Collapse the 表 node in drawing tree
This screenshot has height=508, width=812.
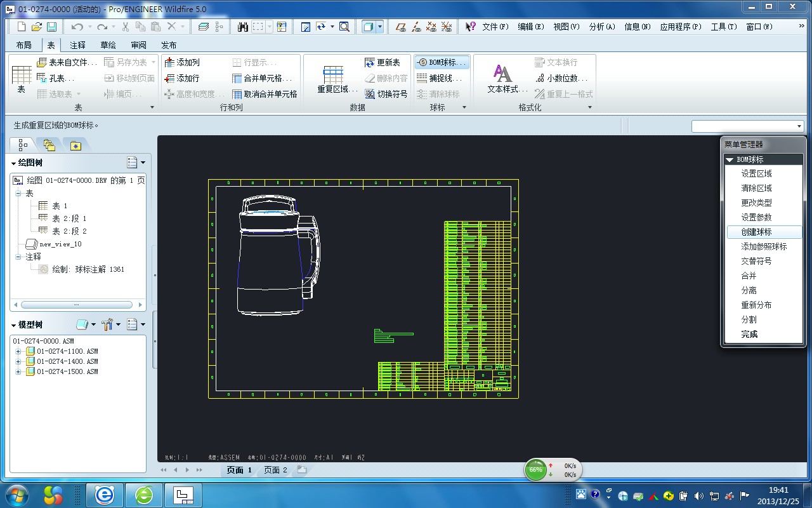click(x=18, y=194)
